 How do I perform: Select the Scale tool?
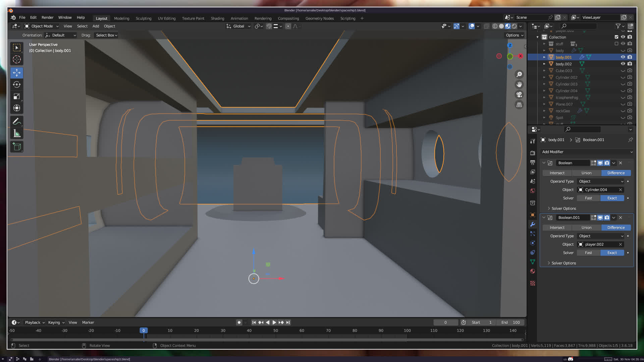(x=17, y=97)
